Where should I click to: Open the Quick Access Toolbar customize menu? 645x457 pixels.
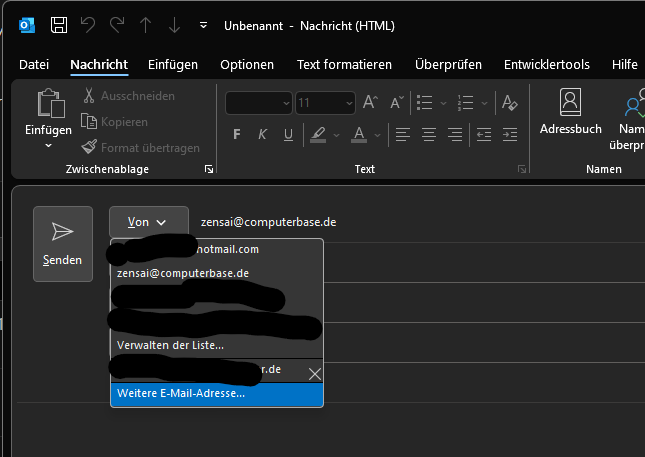pos(203,26)
